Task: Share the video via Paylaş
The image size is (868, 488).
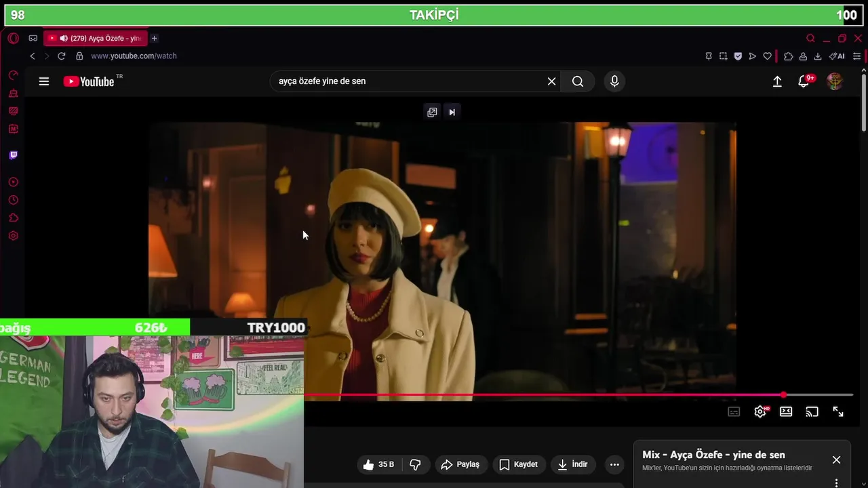Action: pyautogui.click(x=460, y=464)
